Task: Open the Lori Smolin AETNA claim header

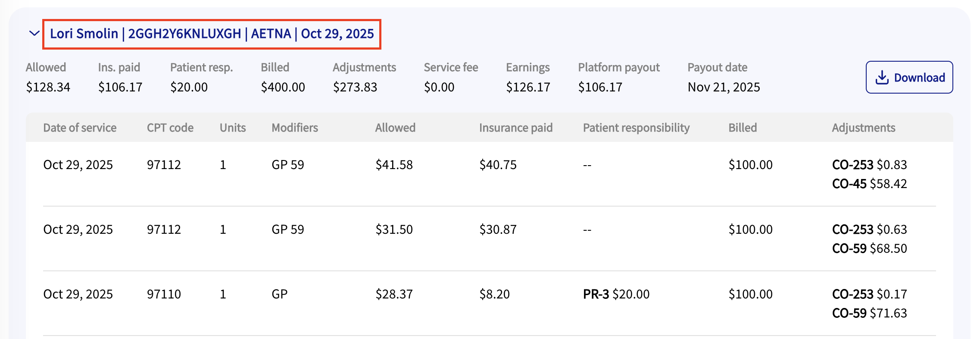Action: coord(212,34)
